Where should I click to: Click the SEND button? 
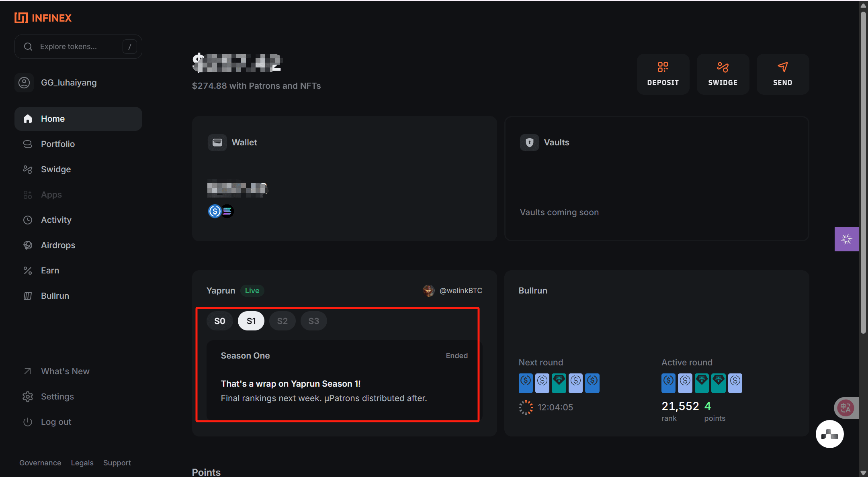[x=783, y=74]
